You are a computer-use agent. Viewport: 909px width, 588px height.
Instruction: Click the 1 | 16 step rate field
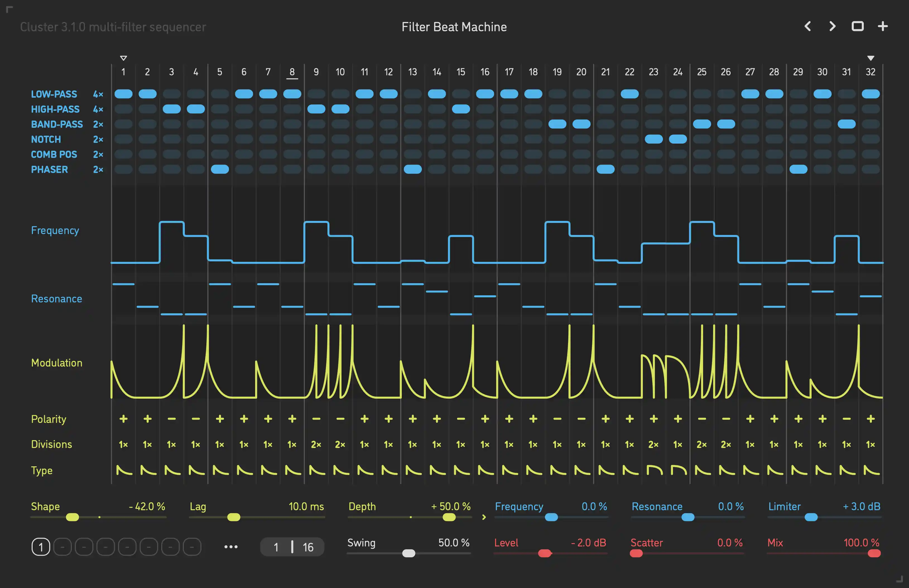click(x=292, y=547)
